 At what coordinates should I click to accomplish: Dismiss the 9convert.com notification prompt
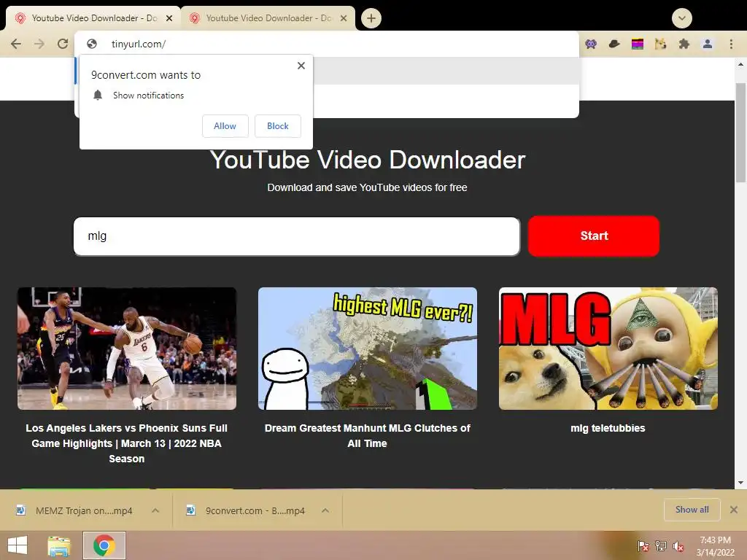301,66
